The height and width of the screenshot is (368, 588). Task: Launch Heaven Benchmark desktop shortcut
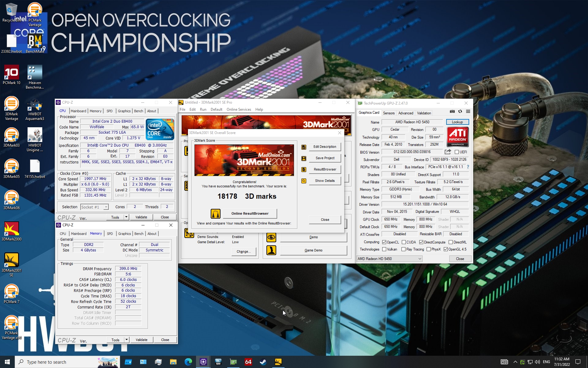(35, 77)
